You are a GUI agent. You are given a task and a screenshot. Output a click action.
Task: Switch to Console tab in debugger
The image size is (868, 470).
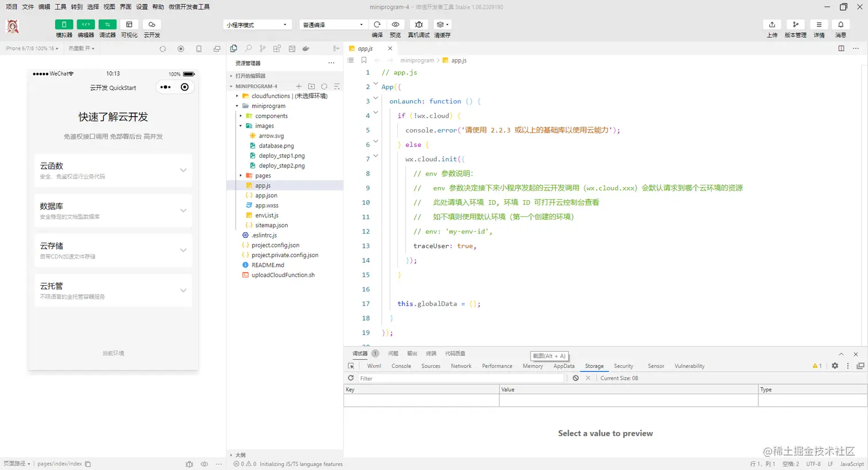(401, 366)
